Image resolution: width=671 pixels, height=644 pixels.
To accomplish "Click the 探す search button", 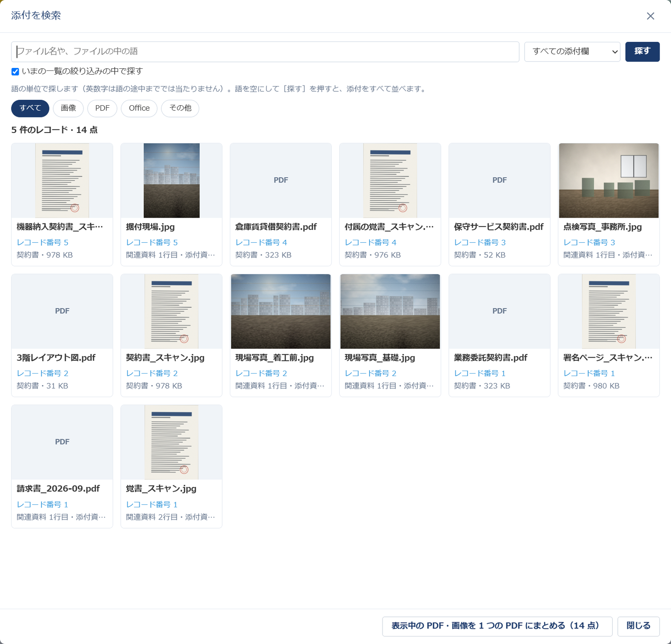I will click(x=642, y=52).
